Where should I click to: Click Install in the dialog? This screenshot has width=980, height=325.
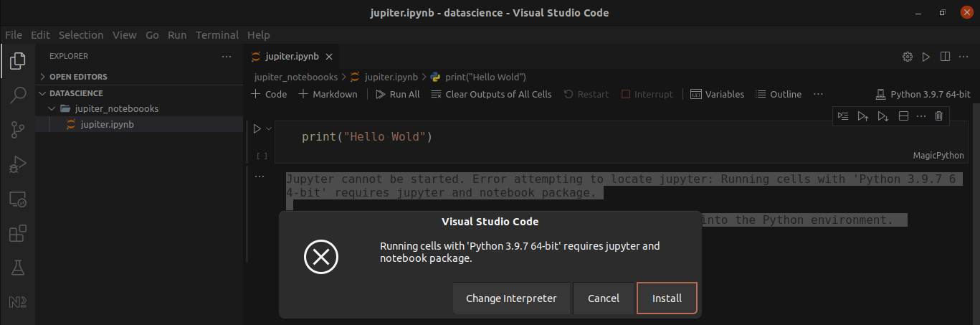[667, 298]
